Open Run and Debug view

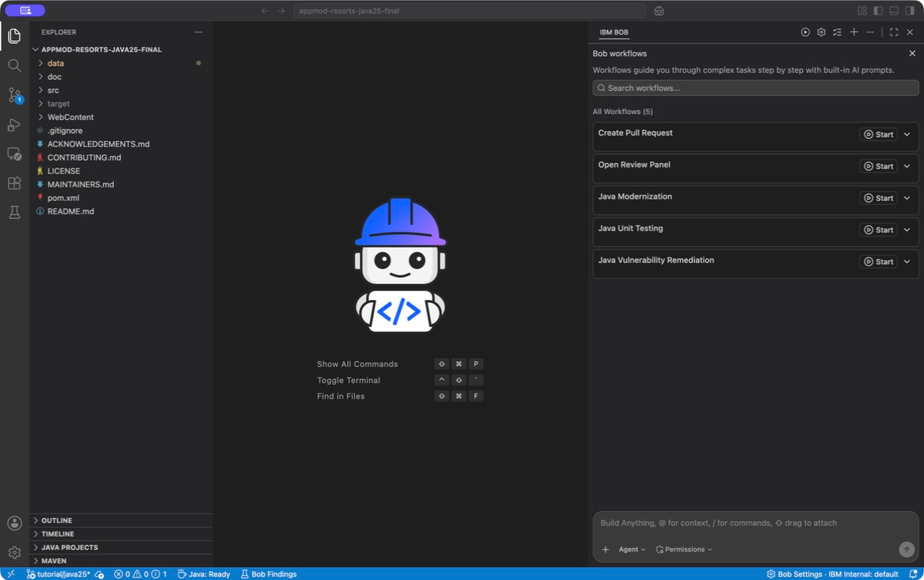point(14,125)
